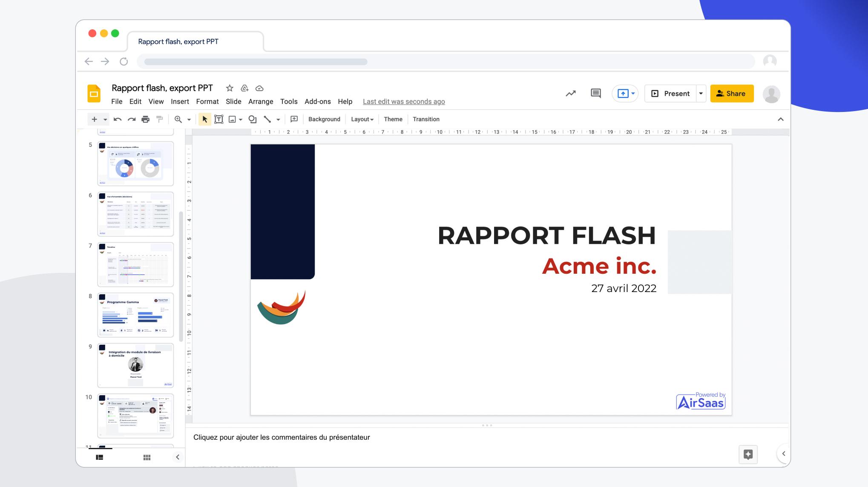Viewport: 868px width, 487px height.
Task: Open the Layout dropdown menu
Action: point(362,119)
